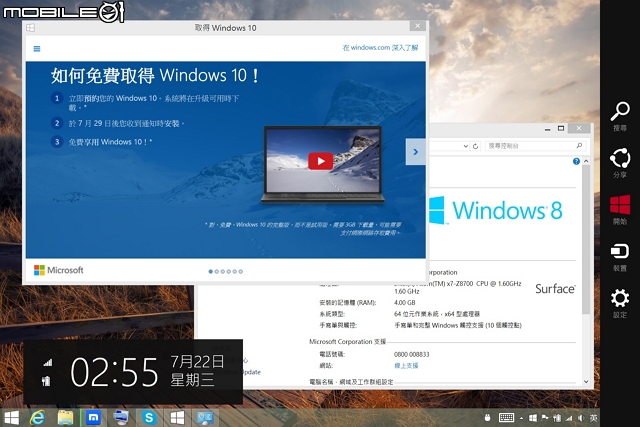The height and width of the screenshot is (427, 640).
Task: Switch input language via 英 indicator
Action: pos(593,418)
